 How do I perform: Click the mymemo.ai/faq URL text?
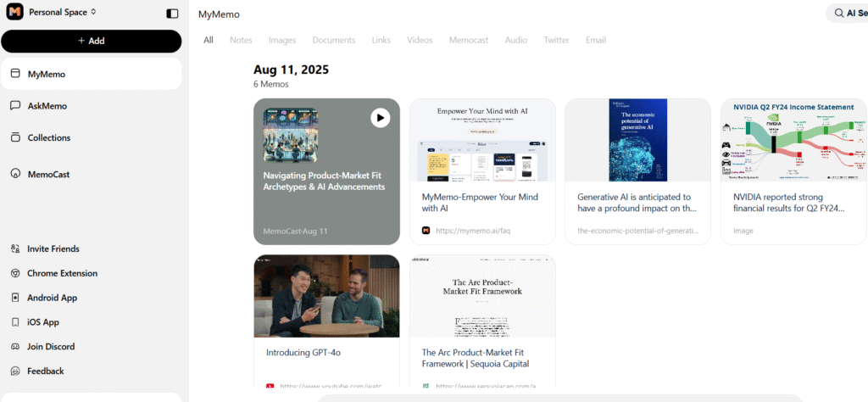pos(473,231)
